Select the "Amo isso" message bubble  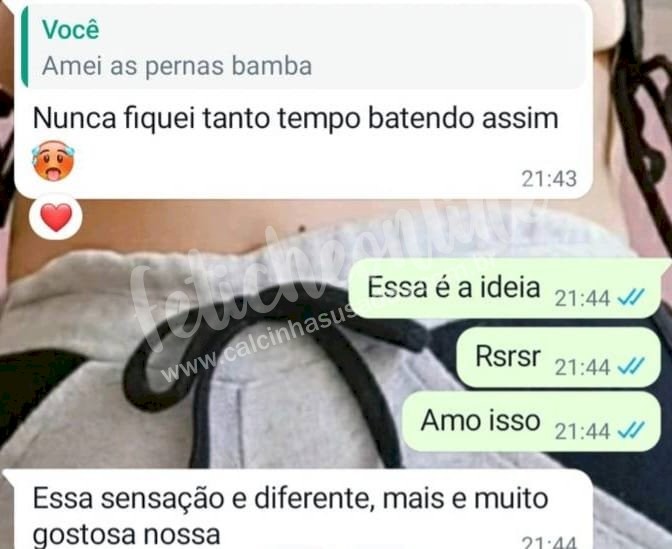[x=532, y=421]
